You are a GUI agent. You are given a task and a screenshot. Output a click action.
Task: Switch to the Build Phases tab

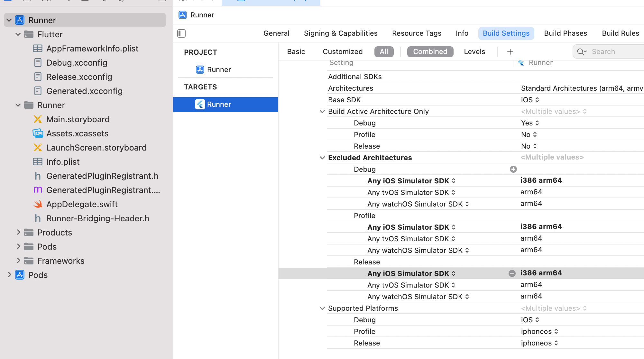[565, 33]
